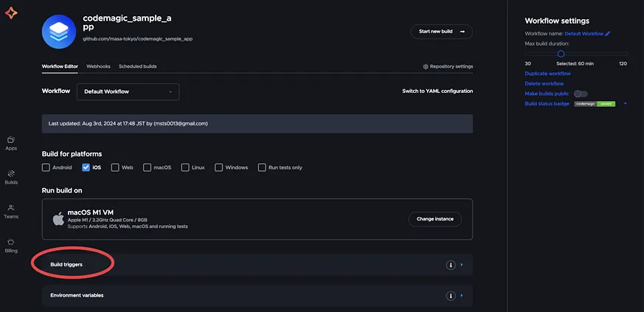
Task: Enable the Windows platform checkbox
Action: coord(218,167)
